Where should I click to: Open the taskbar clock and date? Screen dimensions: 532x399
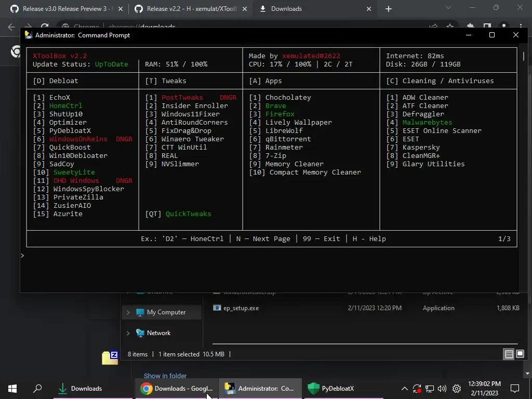pos(484,389)
